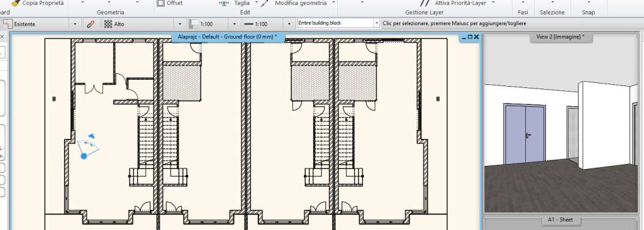This screenshot has width=644, height=230.
Task: Expand the line weight 1:100 dropdown
Action: pyautogui.click(x=289, y=25)
